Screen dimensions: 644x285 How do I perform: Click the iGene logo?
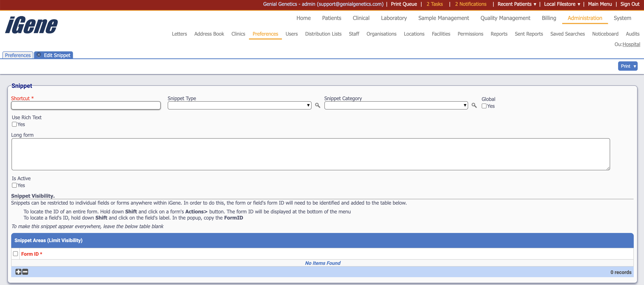(31, 25)
